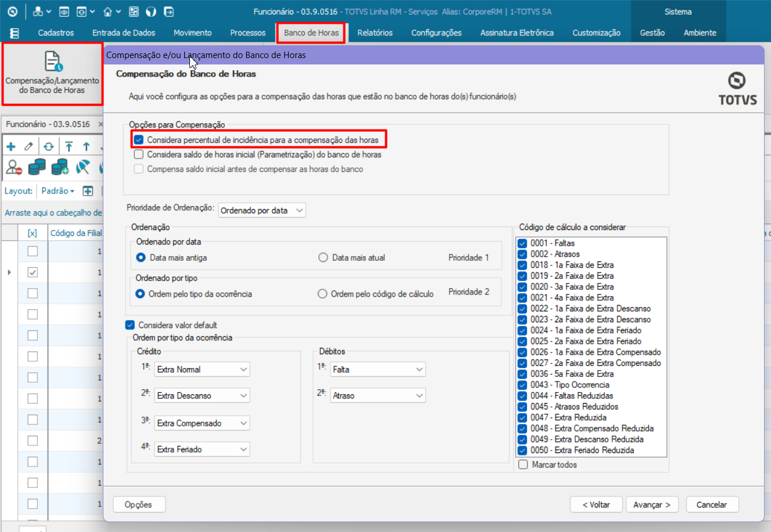
Task: Select Data mais atual radio button
Action: coord(323,257)
